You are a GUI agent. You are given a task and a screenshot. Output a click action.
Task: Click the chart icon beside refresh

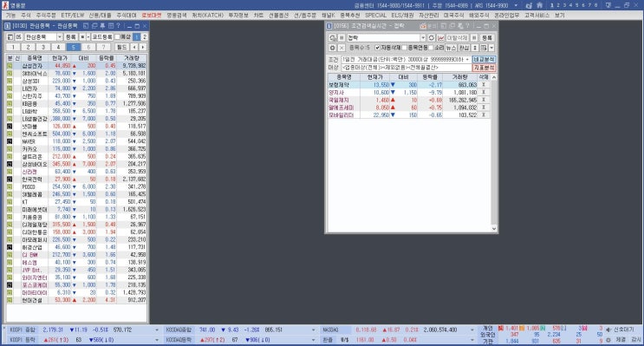pyautogui.click(x=441, y=38)
